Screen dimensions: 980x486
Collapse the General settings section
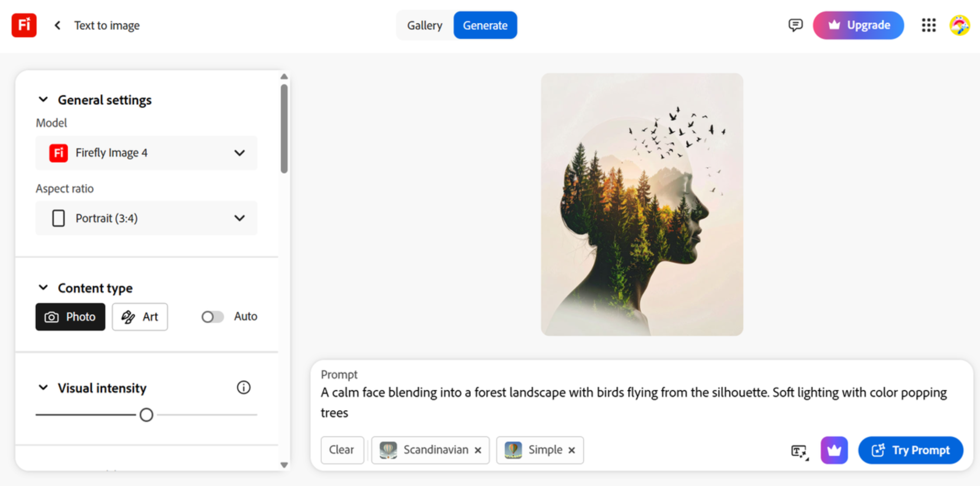point(43,99)
